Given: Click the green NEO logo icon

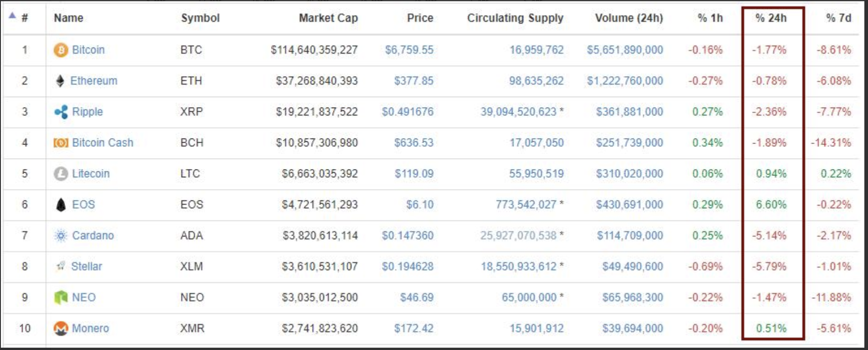Looking at the screenshot, I should tap(61, 298).
